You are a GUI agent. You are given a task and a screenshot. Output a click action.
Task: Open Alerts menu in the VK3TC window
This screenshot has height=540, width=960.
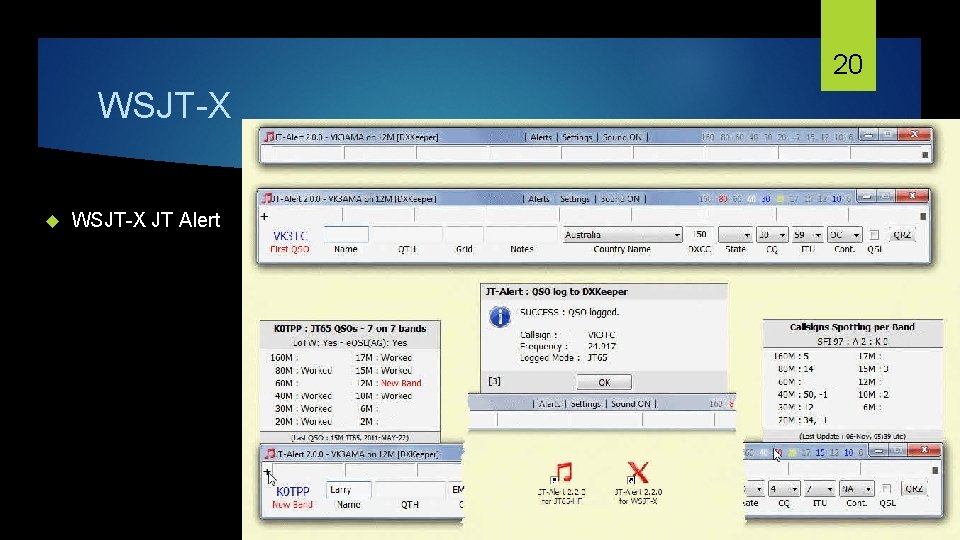click(x=539, y=199)
